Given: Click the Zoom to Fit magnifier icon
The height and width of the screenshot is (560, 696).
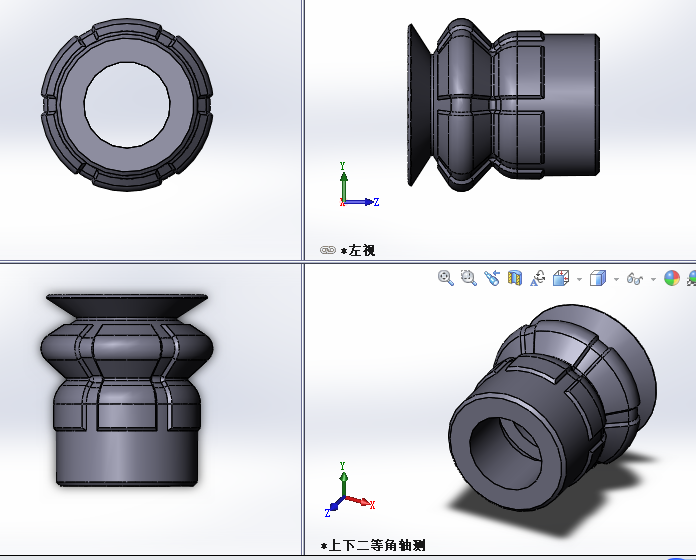Looking at the screenshot, I should [x=446, y=278].
